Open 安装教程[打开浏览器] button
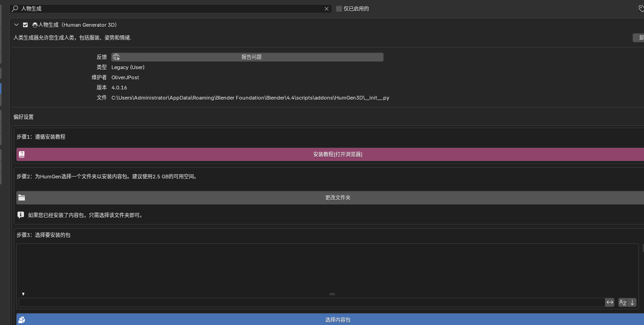 tap(330, 154)
